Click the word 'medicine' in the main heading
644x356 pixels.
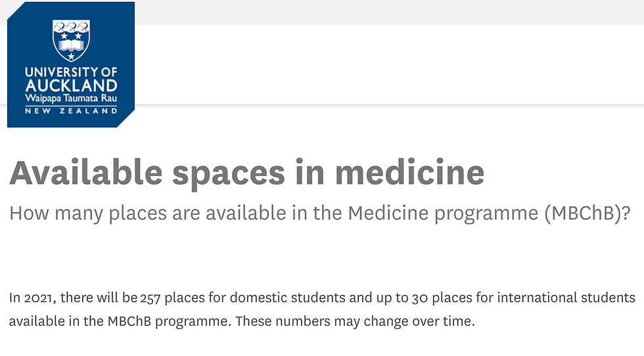[410, 172]
